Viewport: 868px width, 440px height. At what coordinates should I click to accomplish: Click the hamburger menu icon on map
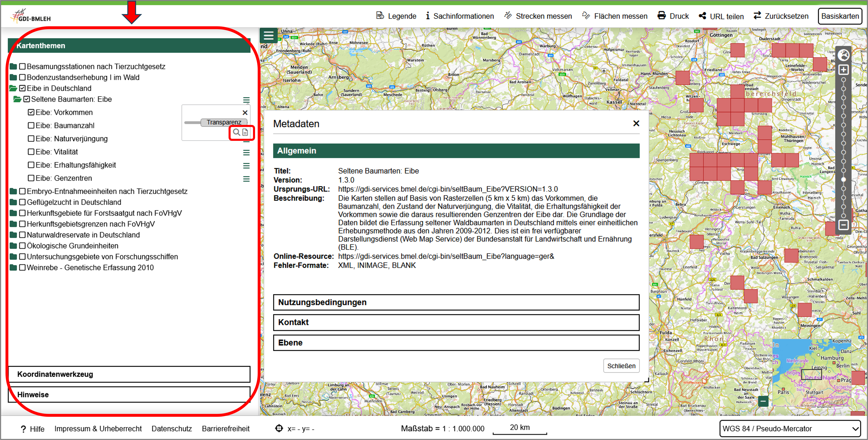click(268, 35)
